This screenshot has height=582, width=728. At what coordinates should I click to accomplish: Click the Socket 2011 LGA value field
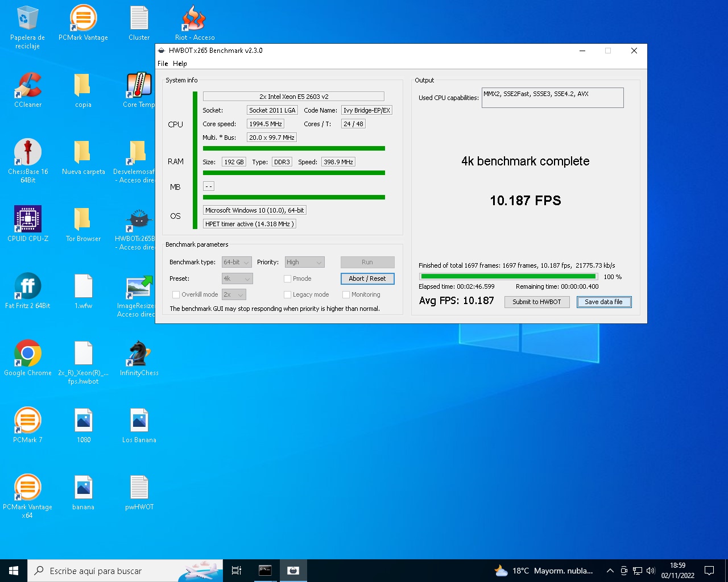click(272, 110)
